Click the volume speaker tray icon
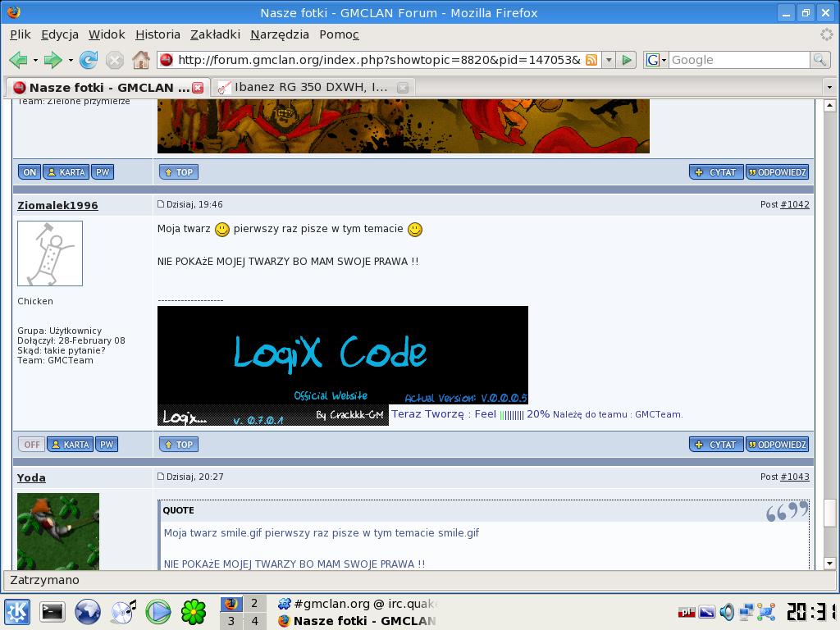 coord(727,611)
